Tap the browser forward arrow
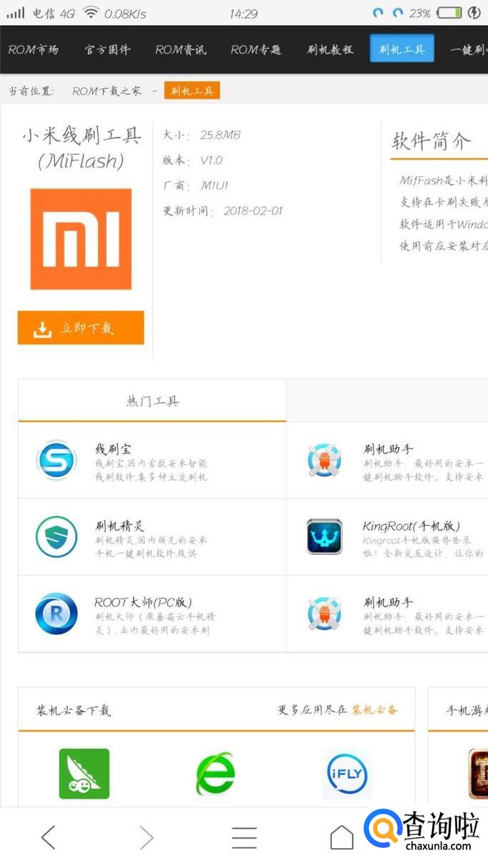 [146, 836]
